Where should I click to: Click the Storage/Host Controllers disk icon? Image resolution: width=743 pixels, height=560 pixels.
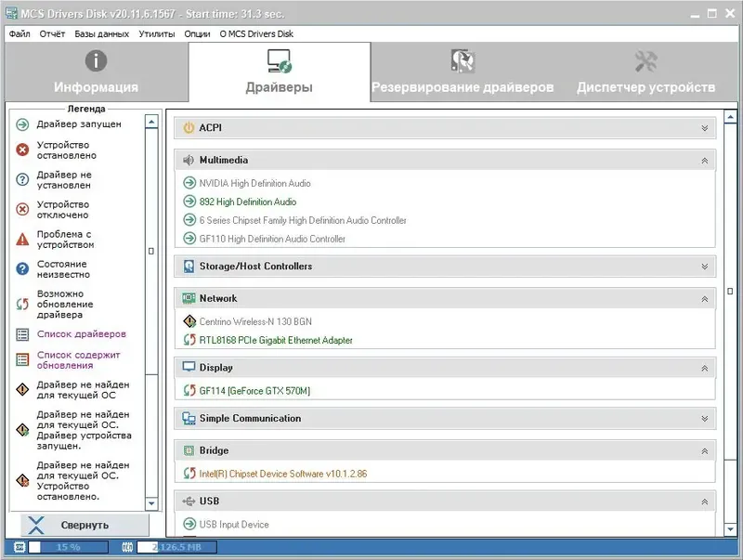(189, 267)
